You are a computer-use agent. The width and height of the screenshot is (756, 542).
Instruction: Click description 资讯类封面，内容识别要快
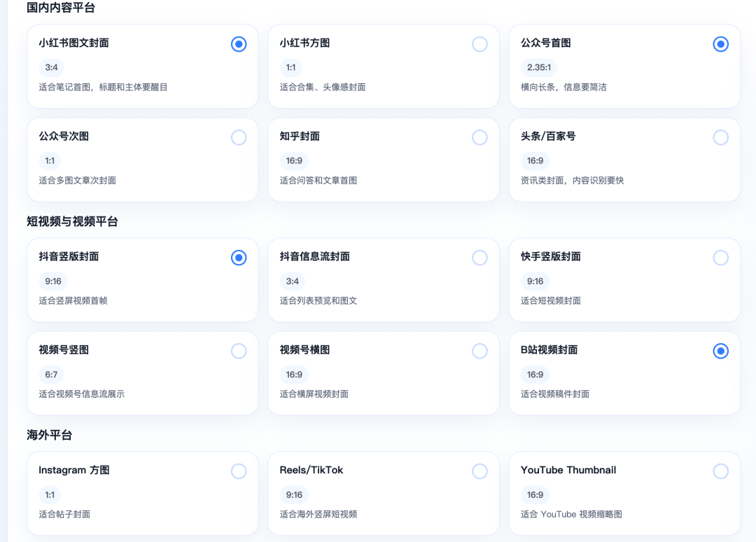tap(573, 181)
